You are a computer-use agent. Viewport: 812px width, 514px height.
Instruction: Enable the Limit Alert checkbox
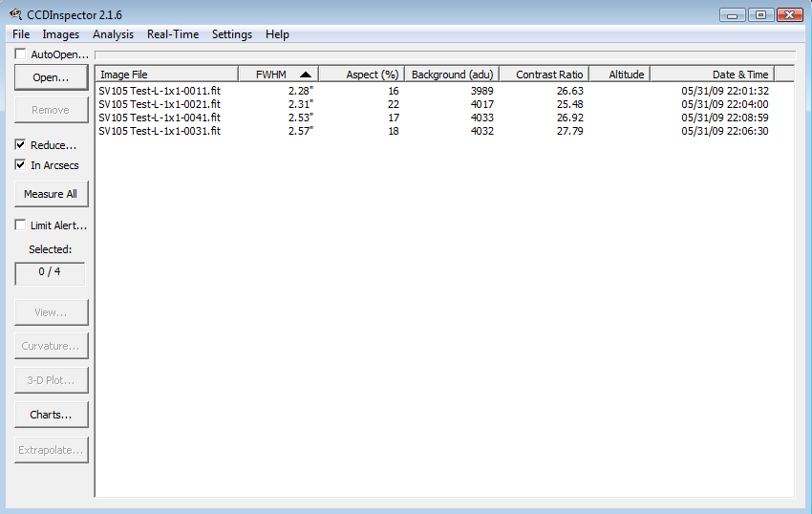[20, 225]
